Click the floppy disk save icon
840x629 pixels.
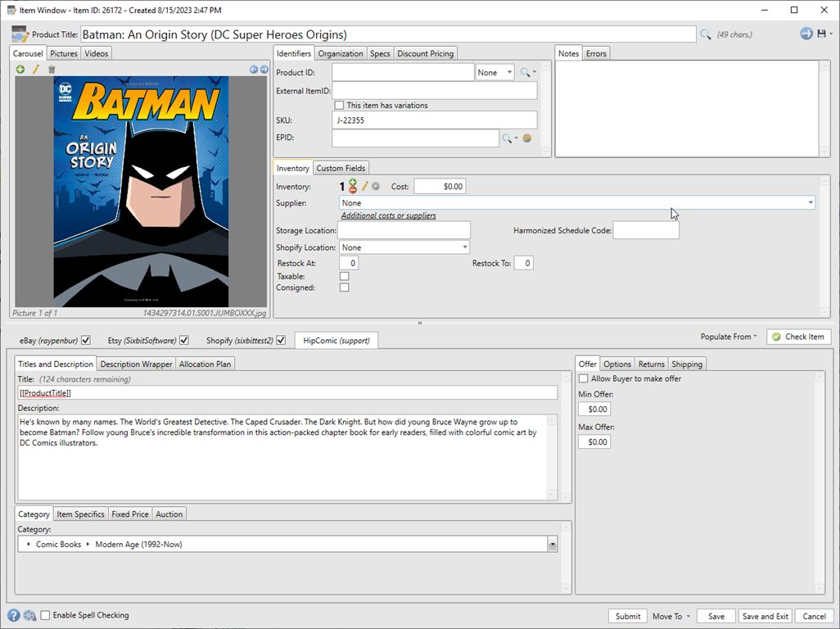pyautogui.click(x=821, y=34)
